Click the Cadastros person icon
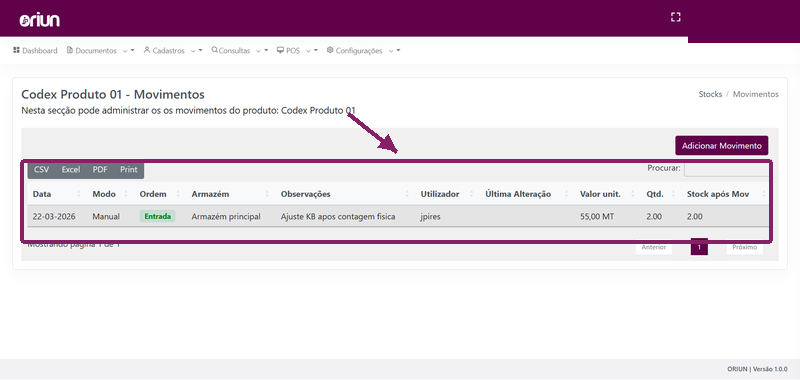 point(147,50)
